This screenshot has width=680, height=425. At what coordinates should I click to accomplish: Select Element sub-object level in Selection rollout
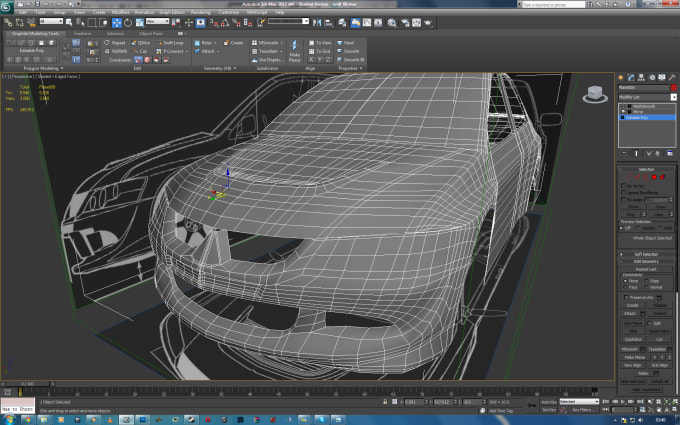click(x=662, y=177)
